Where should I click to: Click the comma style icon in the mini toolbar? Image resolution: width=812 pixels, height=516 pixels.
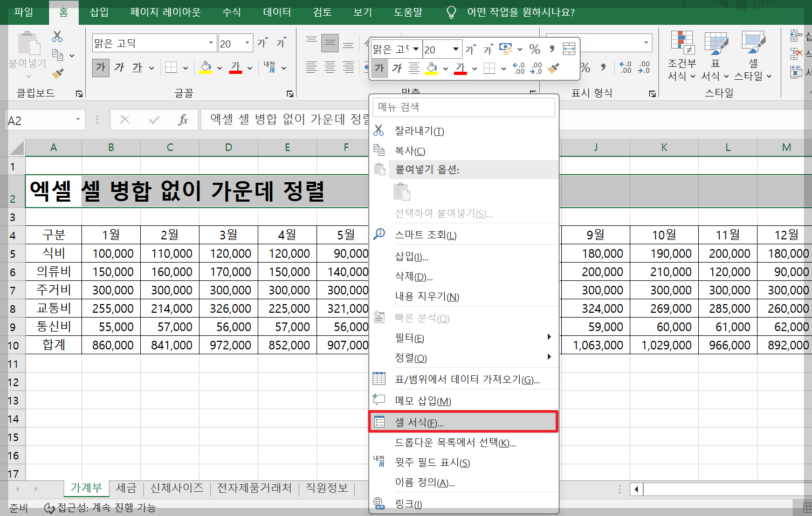click(x=551, y=49)
